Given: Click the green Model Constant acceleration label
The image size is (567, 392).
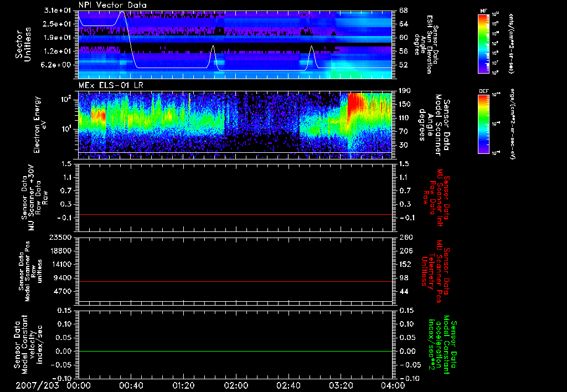Looking at the screenshot, I should coord(442,345).
